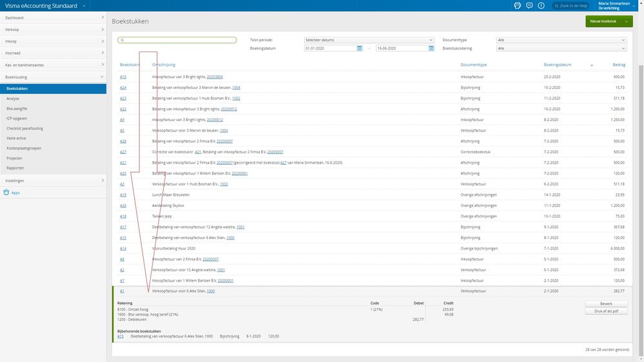Open the Toon periode dropdown
This screenshot has width=644, height=362.
(x=369, y=40)
